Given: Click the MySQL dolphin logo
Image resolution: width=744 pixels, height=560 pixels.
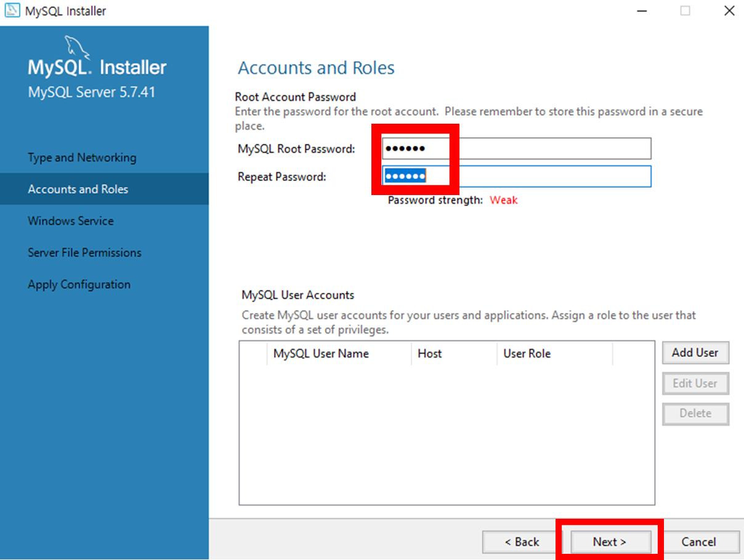Looking at the screenshot, I should (x=76, y=49).
